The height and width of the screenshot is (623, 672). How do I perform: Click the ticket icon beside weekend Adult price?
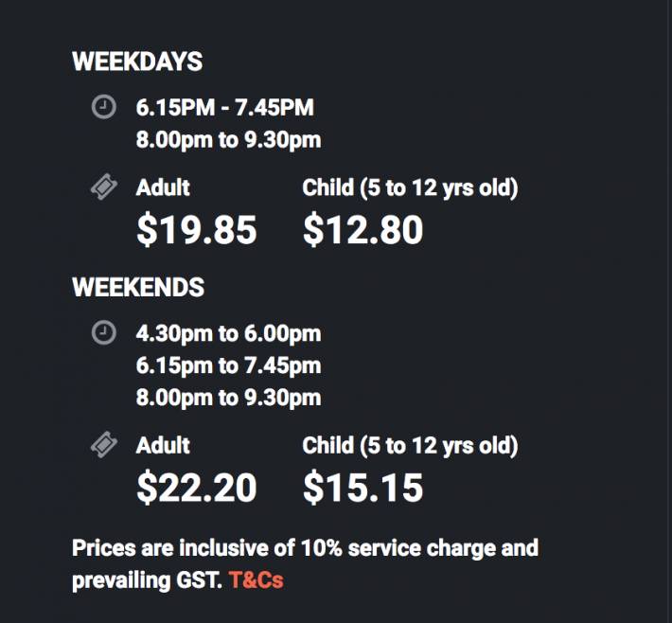103,444
